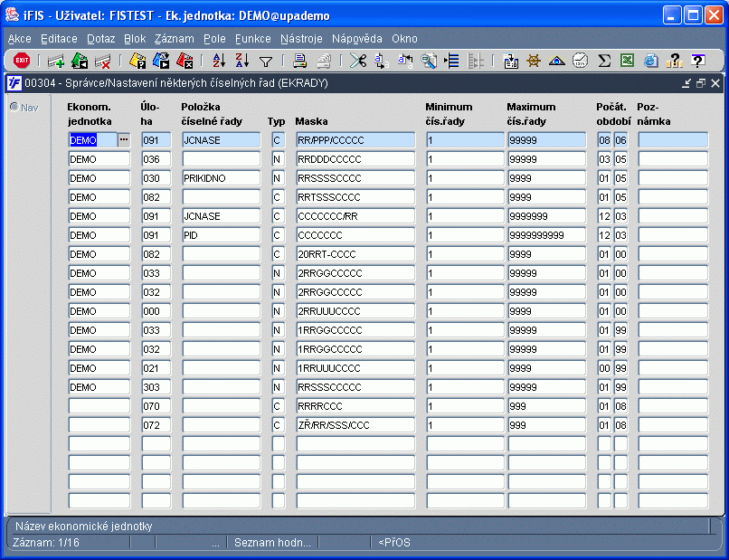This screenshot has height=560, width=729.
Task: Sort descending with the Z-A icon
Action: (x=242, y=61)
